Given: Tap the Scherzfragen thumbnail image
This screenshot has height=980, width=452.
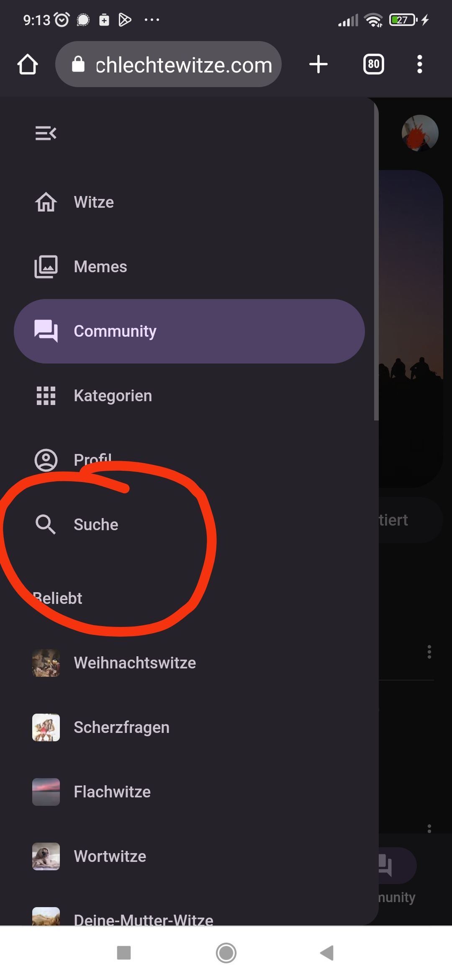Looking at the screenshot, I should click(x=46, y=727).
